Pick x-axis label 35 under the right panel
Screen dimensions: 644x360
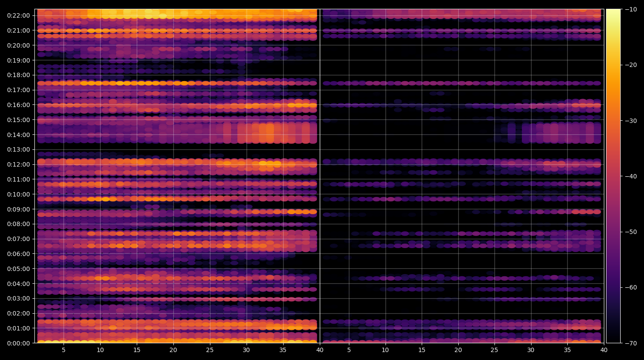pos(567,350)
